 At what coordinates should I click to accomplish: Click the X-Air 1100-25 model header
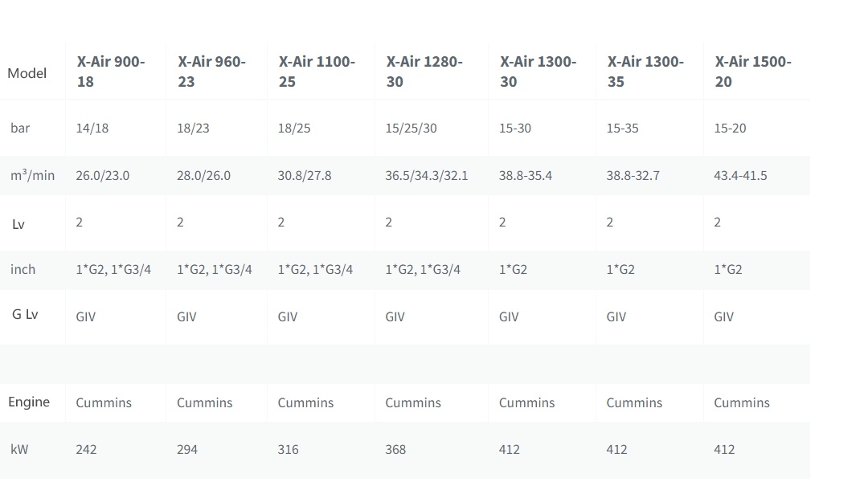pyautogui.click(x=317, y=71)
